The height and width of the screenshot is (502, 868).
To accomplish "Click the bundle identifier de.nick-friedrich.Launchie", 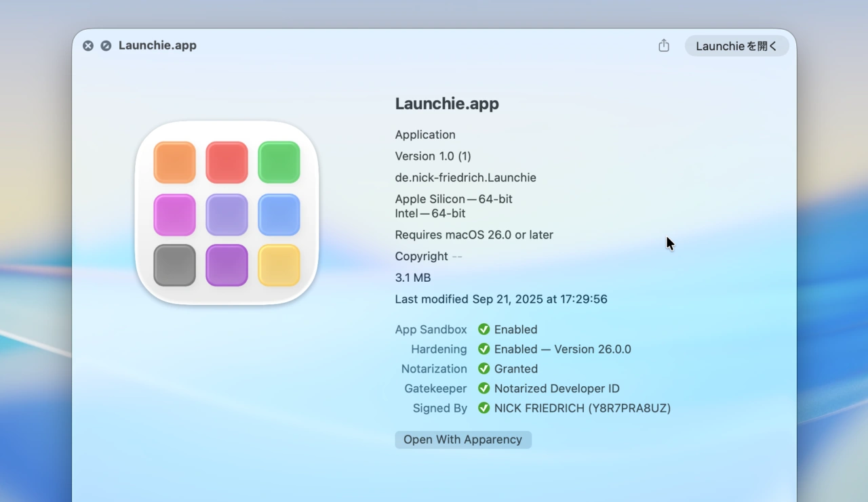I will (x=465, y=177).
